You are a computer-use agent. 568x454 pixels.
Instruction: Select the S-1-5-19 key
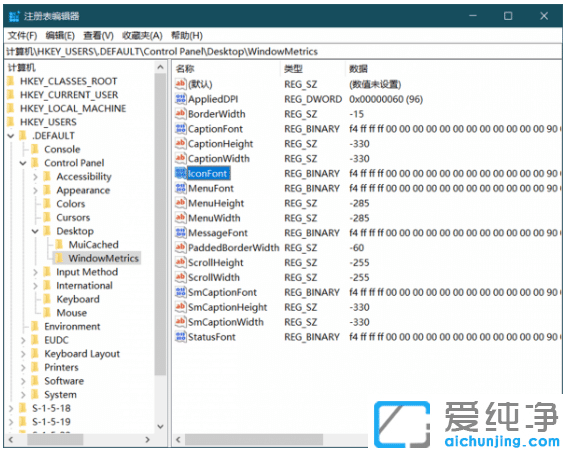[51, 422]
